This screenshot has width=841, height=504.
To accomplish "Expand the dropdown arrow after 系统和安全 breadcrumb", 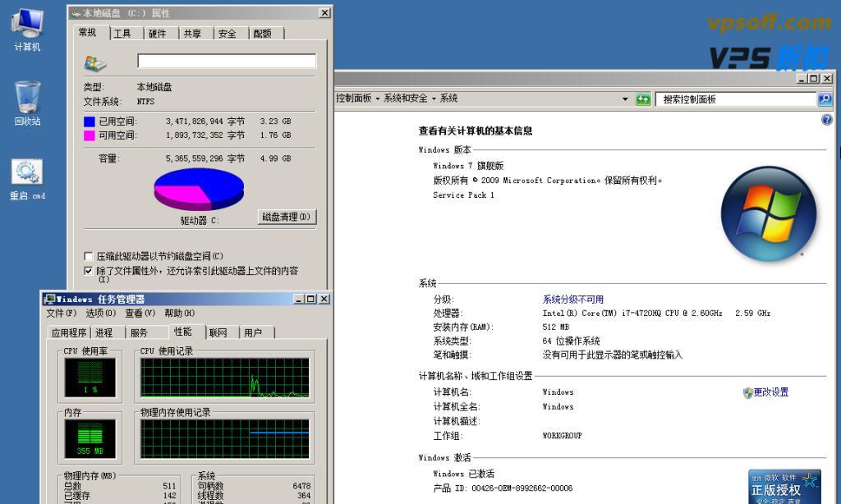I will [434, 99].
